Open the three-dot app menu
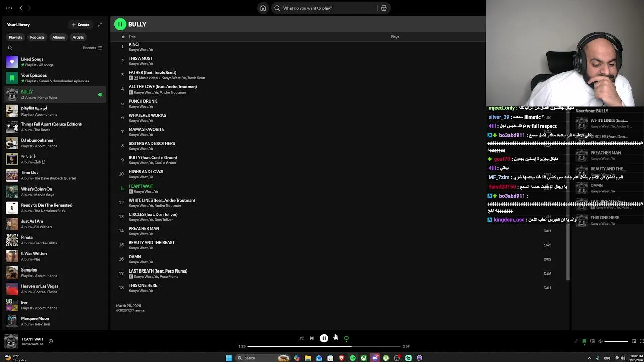 [9, 8]
